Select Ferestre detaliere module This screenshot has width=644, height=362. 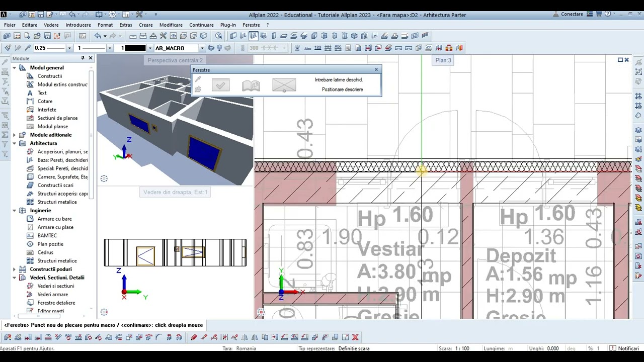tap(56, 303)
